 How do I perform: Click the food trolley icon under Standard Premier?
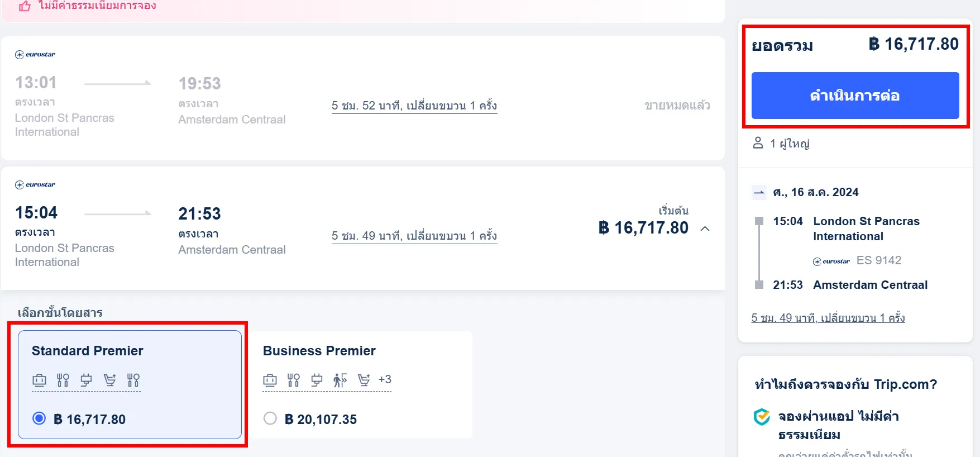[109, 380]
